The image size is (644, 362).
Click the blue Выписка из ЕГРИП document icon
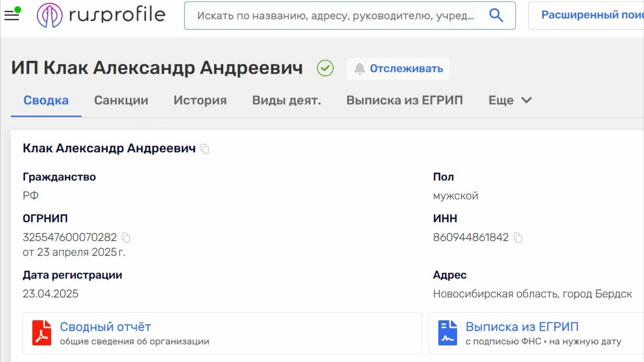[447, 333]
